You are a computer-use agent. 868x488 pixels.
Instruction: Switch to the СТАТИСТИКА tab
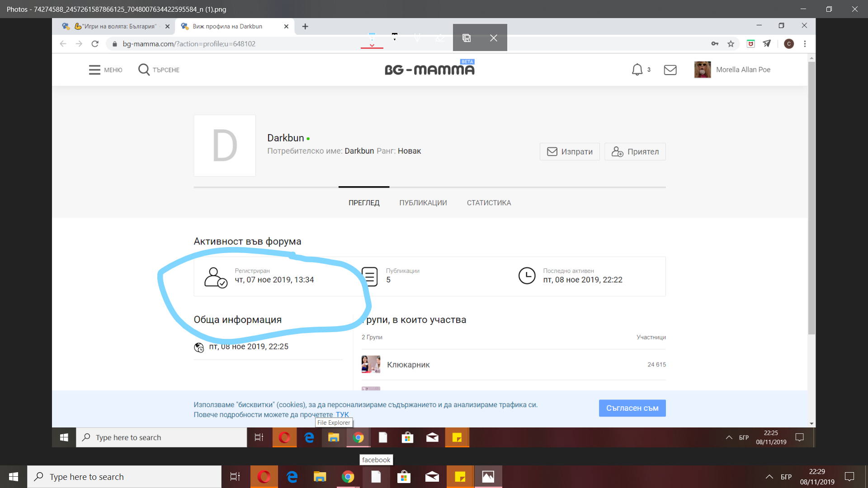point(489,203)
